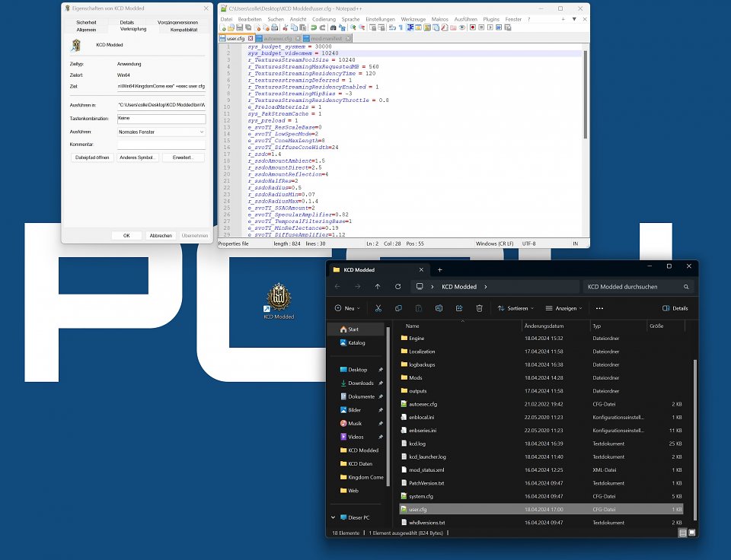Click the Play macro icon in Notepad++

tap(490, 27)
